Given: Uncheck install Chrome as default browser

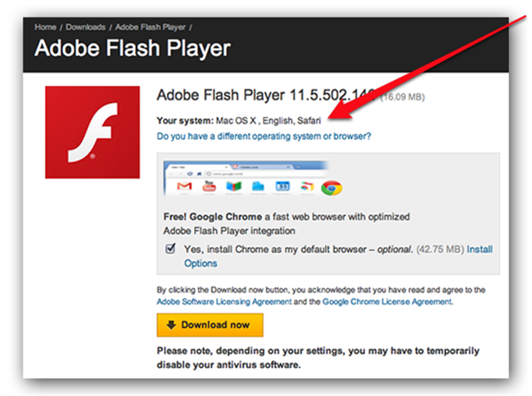Looking at the screenshot, I should coord(170,249).
